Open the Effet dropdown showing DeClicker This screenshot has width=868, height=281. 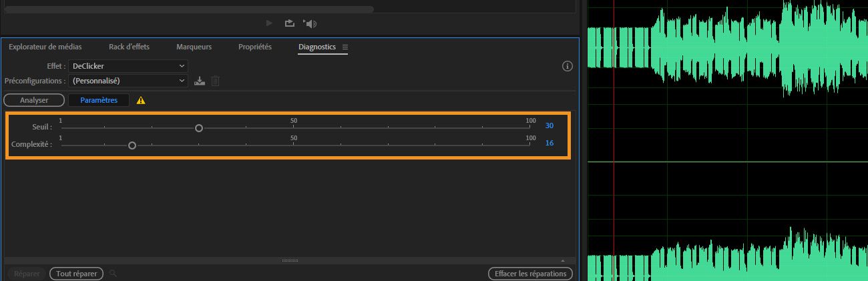coord(128,66)
